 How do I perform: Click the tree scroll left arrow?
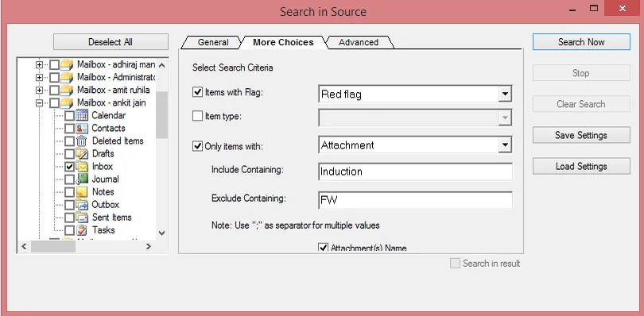pyautogui.click(x=24, y=246)
